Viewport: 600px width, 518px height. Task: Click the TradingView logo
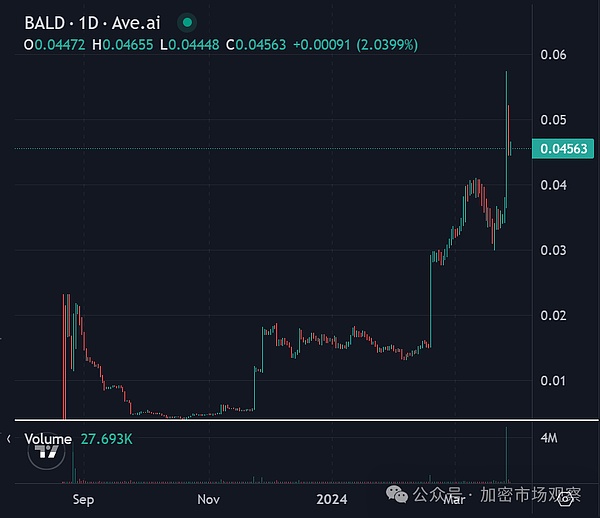45,451
